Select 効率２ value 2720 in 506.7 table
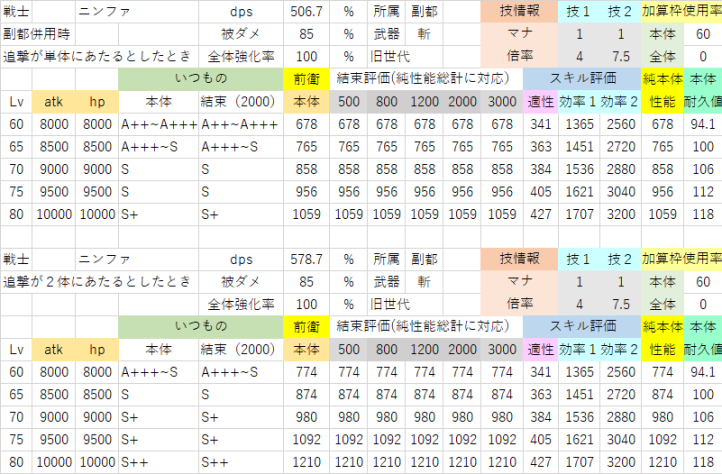 tap(621, 147)
